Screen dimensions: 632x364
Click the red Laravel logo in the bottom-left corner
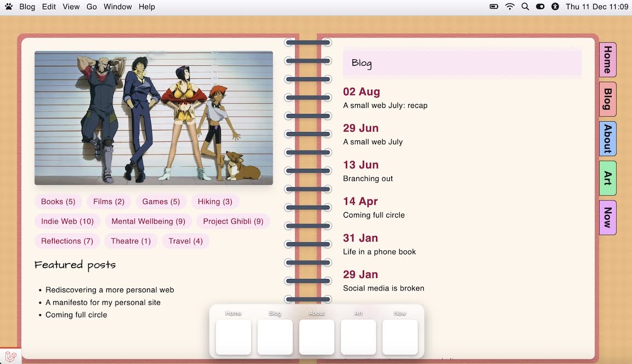[x=10, y=356]
